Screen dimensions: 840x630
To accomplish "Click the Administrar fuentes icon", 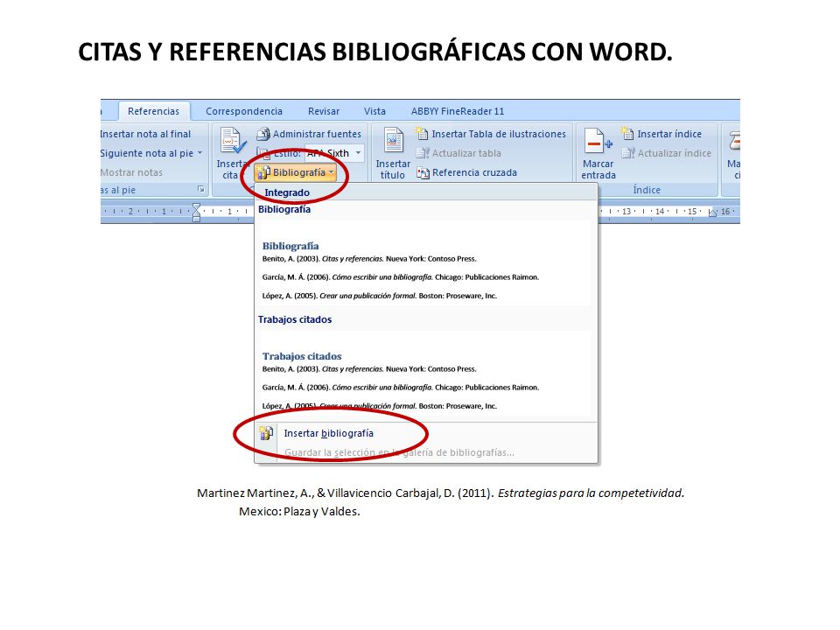I will (262, 134).
